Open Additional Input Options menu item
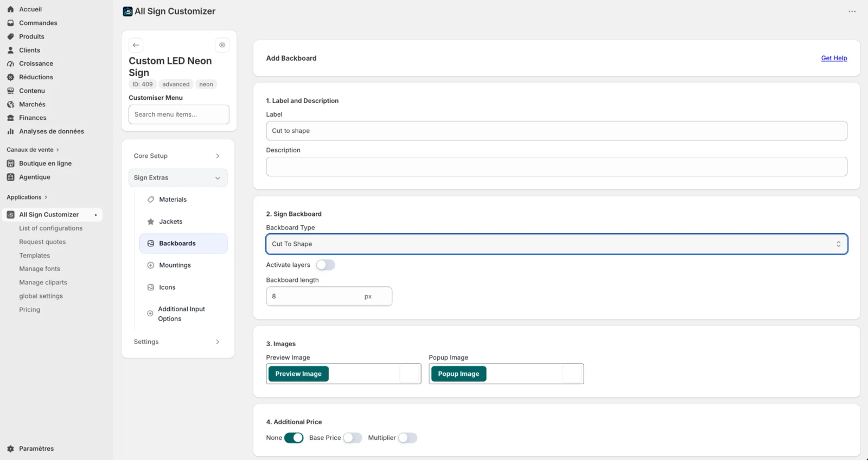The height and width of the screenshot is (460, 868). tap(183, 314)
